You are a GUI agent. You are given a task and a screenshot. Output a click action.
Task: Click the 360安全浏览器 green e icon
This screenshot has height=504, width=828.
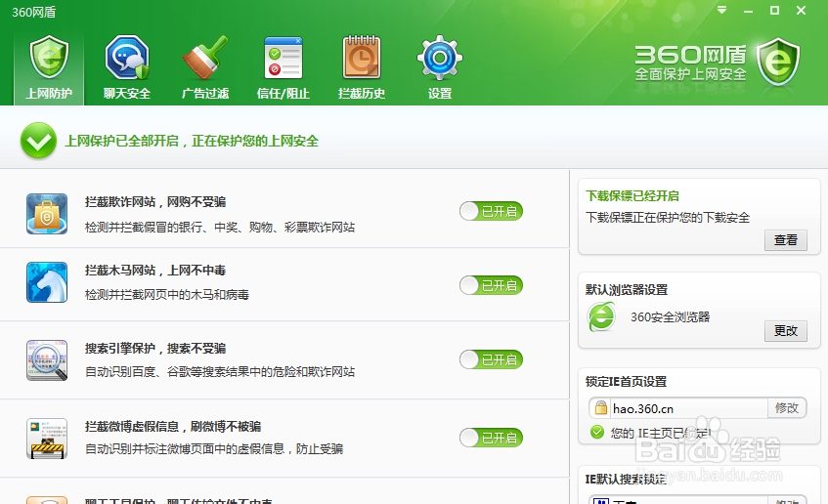tap(601, 316)
